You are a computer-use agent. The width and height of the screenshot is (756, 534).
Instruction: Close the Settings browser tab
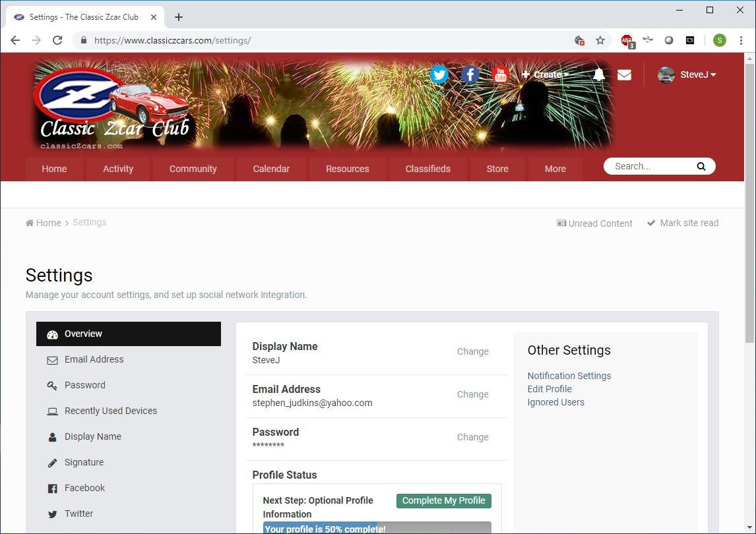153,17
